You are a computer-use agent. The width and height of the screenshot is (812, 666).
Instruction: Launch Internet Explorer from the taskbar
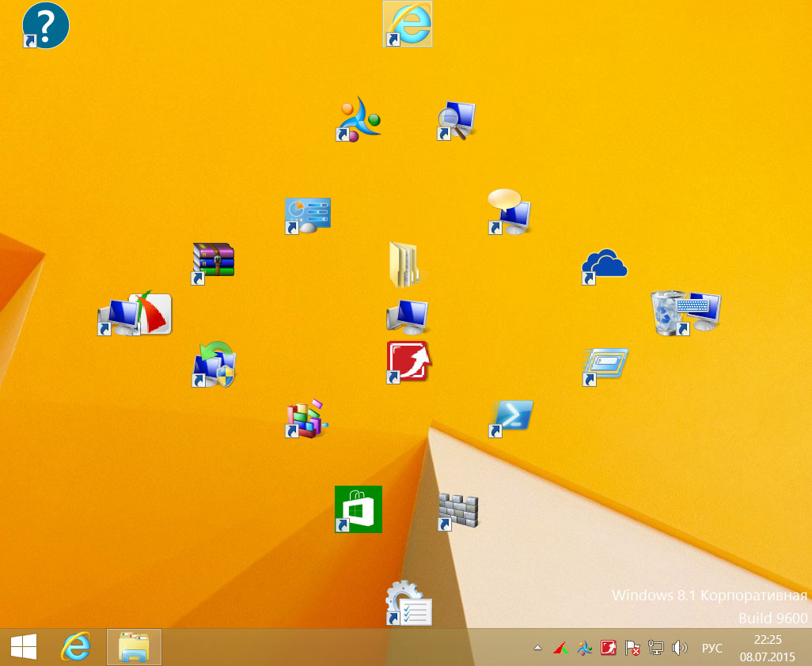(x=76, y=647)
